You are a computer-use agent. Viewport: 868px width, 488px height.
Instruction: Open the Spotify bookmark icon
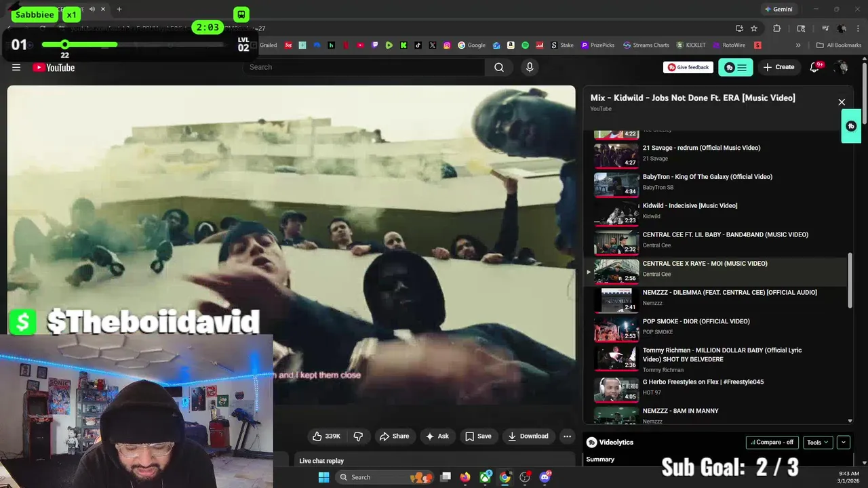[526, 45]
